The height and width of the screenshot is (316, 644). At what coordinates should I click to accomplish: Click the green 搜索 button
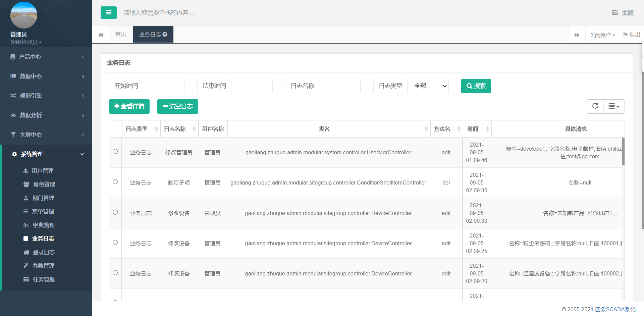click(x=476, y=86)
